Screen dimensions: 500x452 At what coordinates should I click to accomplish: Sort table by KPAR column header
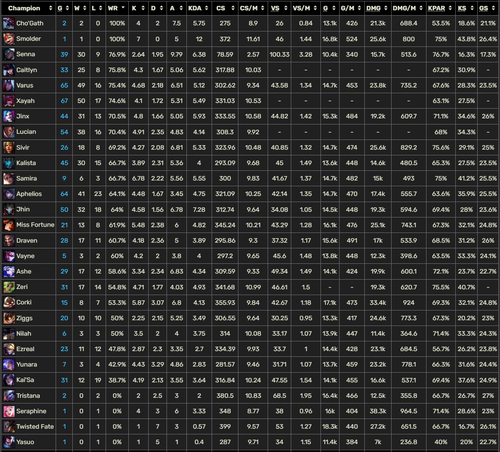pyautogui.click(x=440, y=8)
